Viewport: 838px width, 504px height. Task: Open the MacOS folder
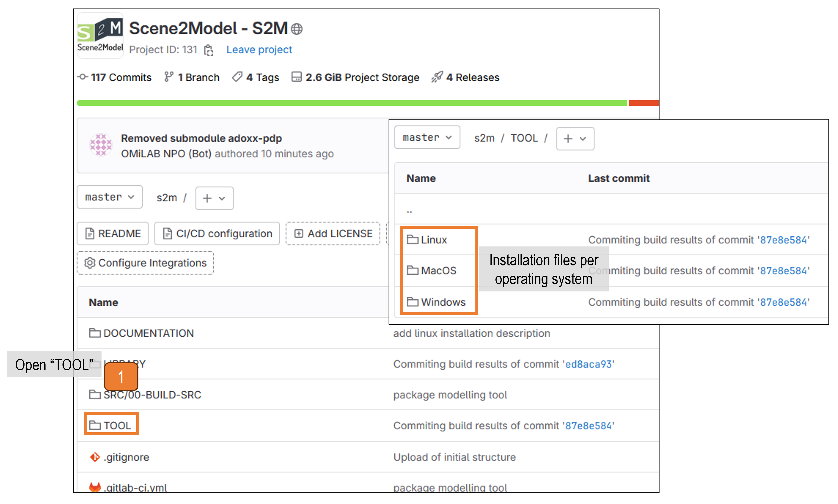click(439, 271)
